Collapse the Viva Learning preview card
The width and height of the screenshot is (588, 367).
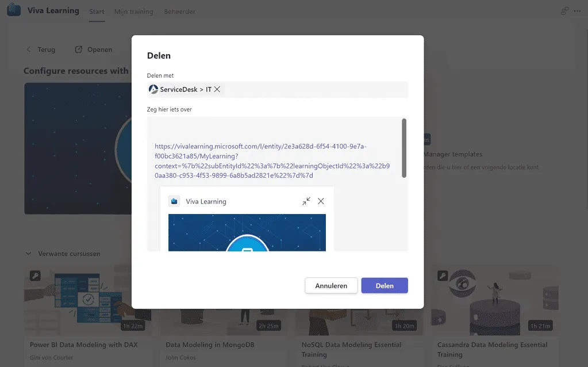click(306, 201)
